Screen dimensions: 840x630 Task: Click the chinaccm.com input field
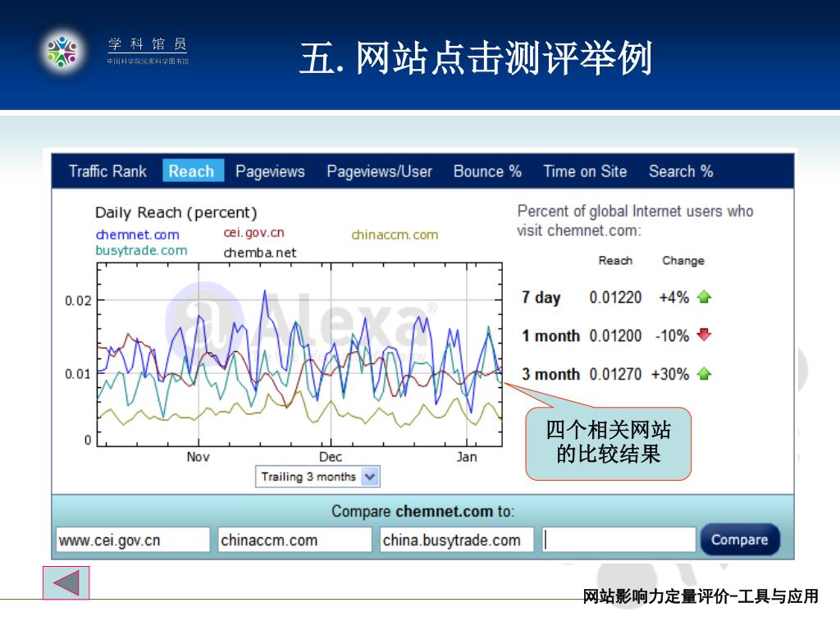tap(294, 540)
